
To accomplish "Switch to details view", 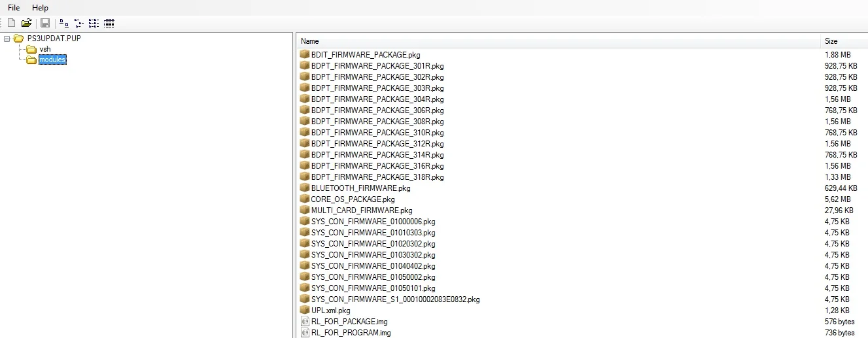I will click(109, 23).
